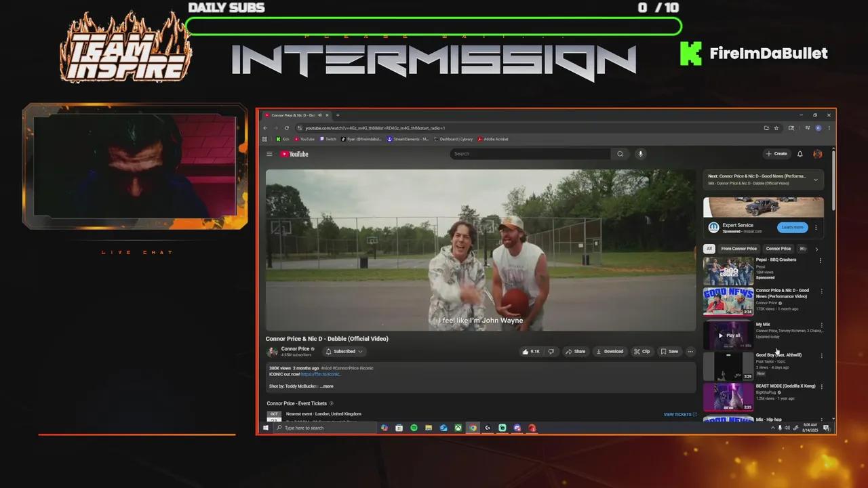This screenshot has width=868, height=488.
Task: Show more filter chips with right arrow
Action: point(816,249)
